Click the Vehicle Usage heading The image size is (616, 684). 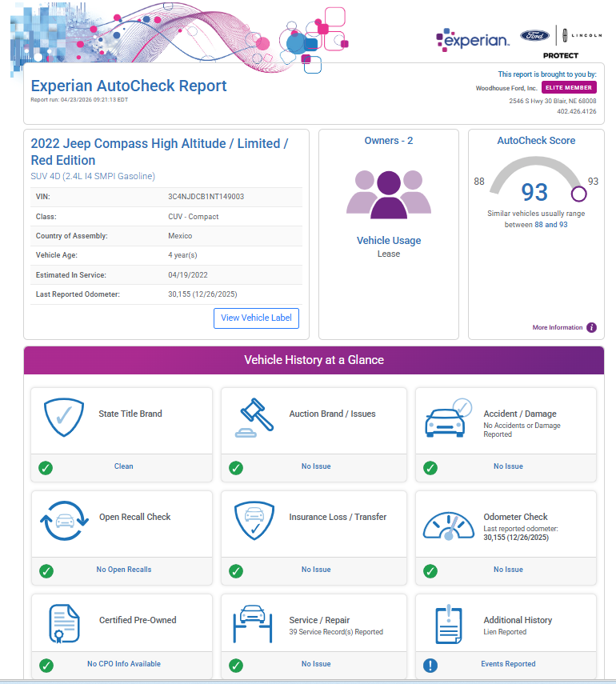[389, 241]
